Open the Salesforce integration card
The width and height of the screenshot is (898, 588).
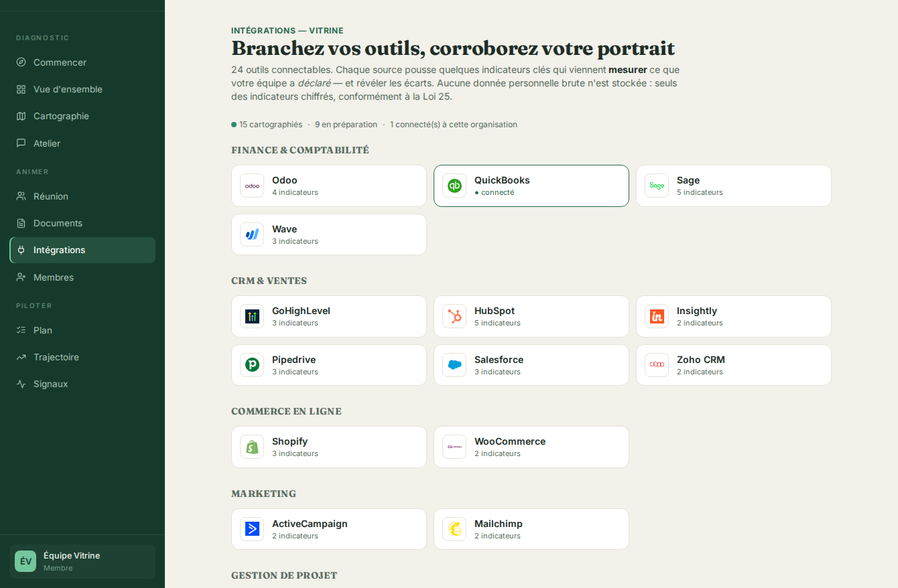pos(531,365)
